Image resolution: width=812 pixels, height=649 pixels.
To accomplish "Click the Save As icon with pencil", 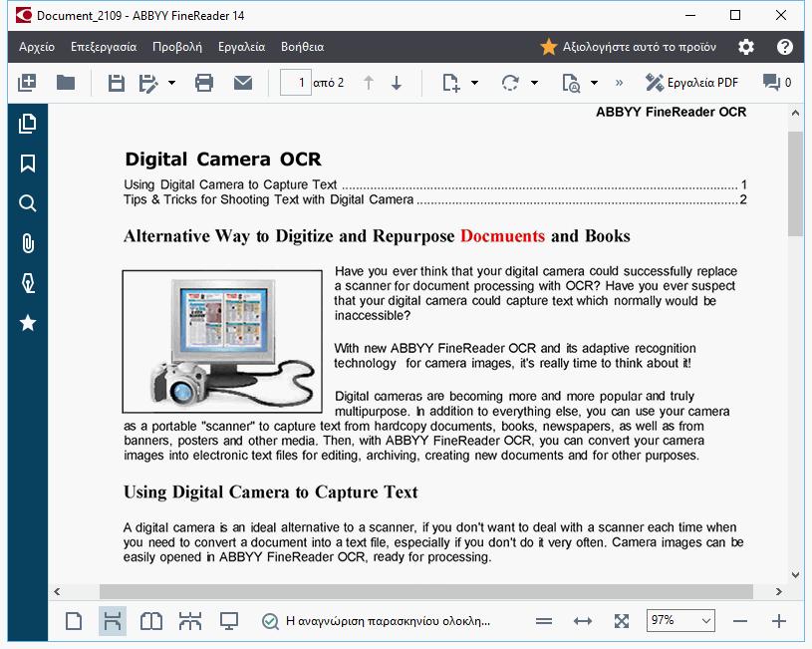I will tap(148, 83).
